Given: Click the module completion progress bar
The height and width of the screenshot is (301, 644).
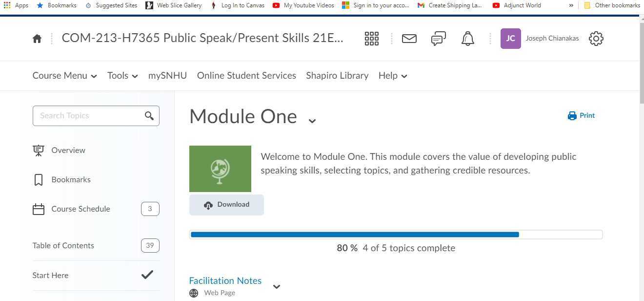Looking at the screenshot, I should [x=396, y=234].
